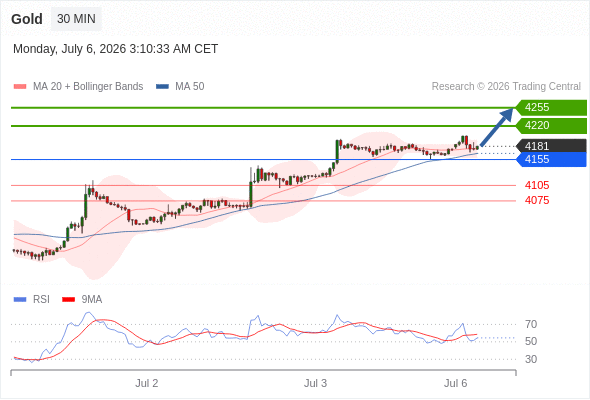The height and width of the screenshot is (400, 590).
Task: Click the 4255 green resistance tag
Action: (551, 108)
